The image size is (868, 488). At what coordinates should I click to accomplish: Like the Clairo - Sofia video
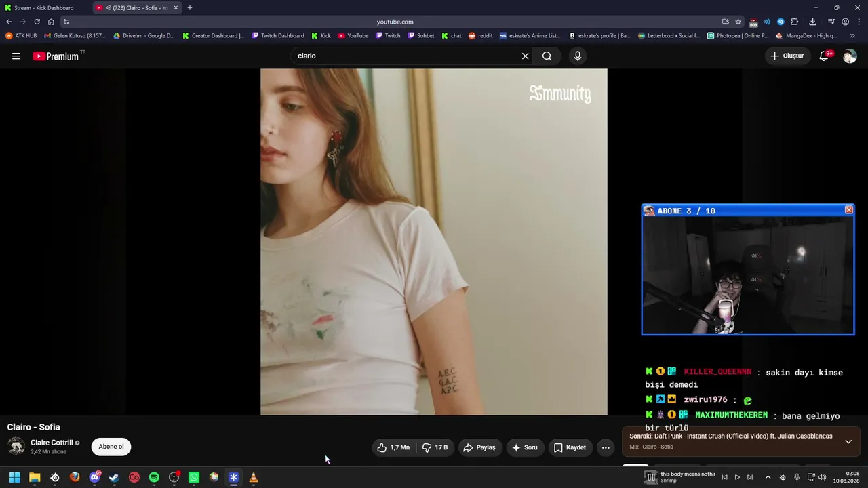pyautogui.click(x=394, y=447)
